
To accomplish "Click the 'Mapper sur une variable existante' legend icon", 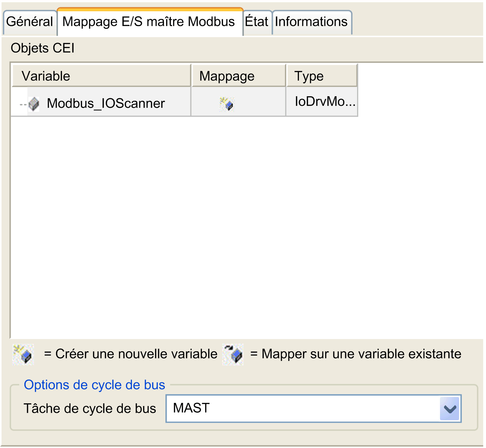I will 233,354.
